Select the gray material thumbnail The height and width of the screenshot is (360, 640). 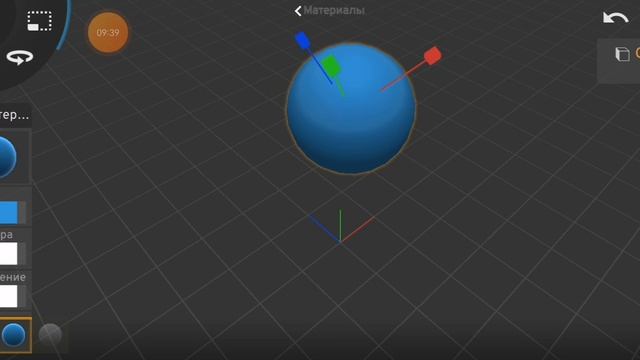point(50,335)
